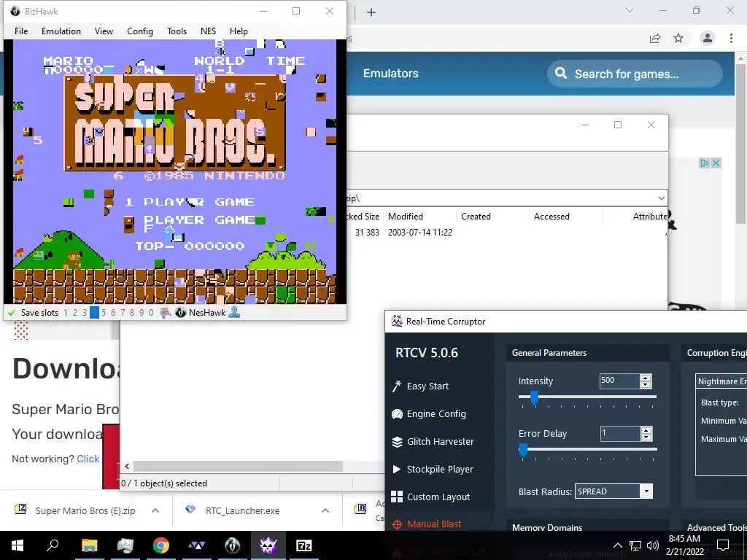
Task: Click the NesHawk core icon in BizHawk status bar
Action: [x=181, y=312]
